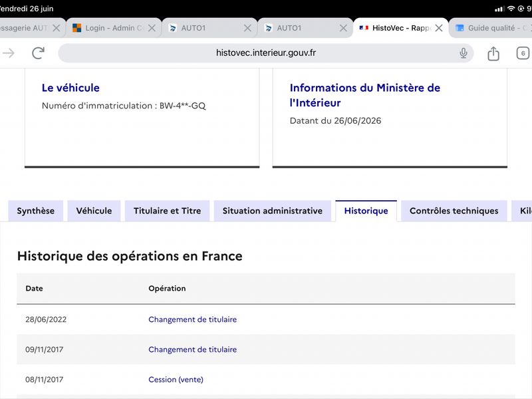Close the Login - Admin tab

[152, 28]
